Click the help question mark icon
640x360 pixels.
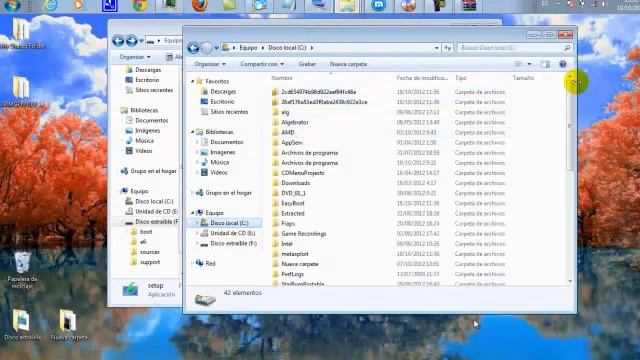click(562, 64)
